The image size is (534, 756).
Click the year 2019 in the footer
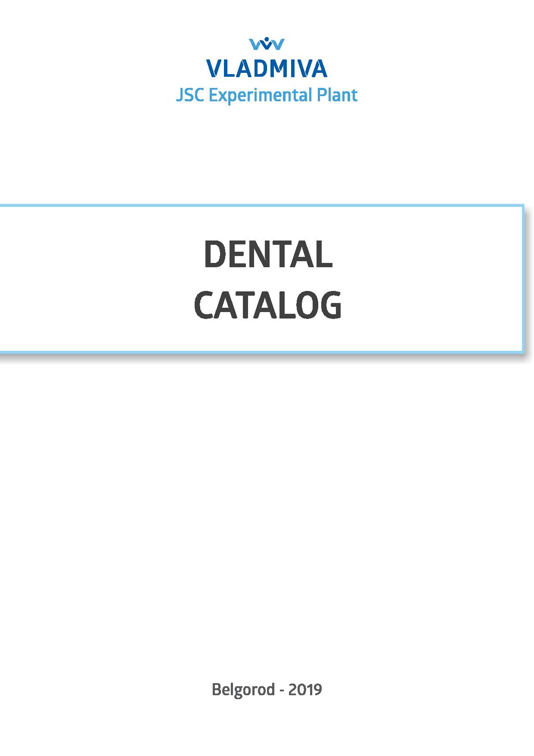(x=305, y=690)
